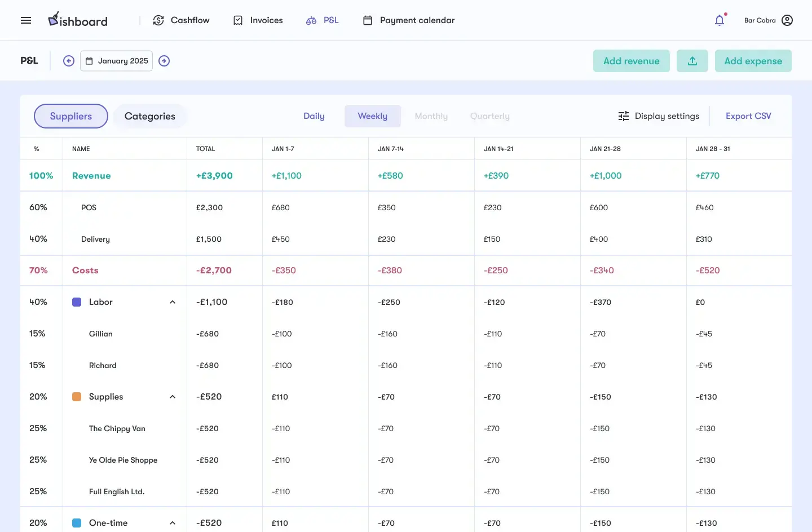Collapse the One-time group
The height and width of the screenshot is (532, 812).
click(173, 523)
